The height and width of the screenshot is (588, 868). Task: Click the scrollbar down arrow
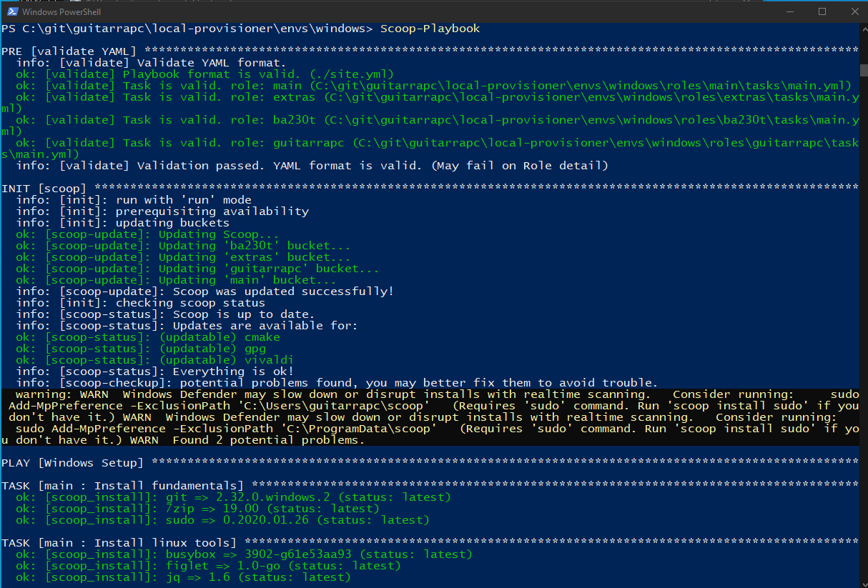click(863, 582)
